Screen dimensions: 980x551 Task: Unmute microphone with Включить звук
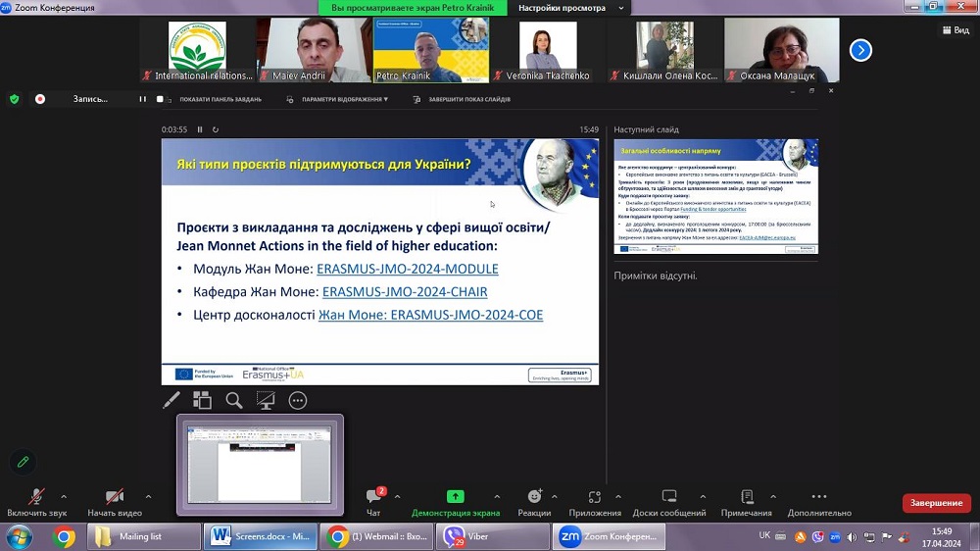36,501
